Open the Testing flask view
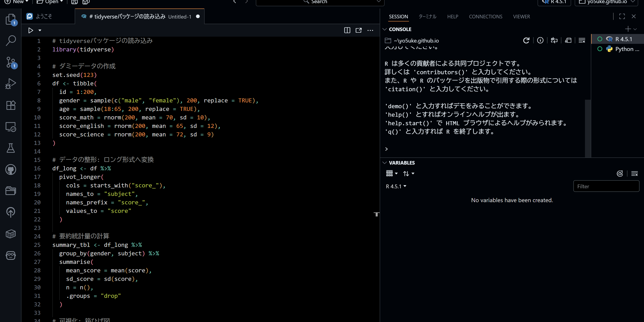The image size is (644, 322). 11,148
